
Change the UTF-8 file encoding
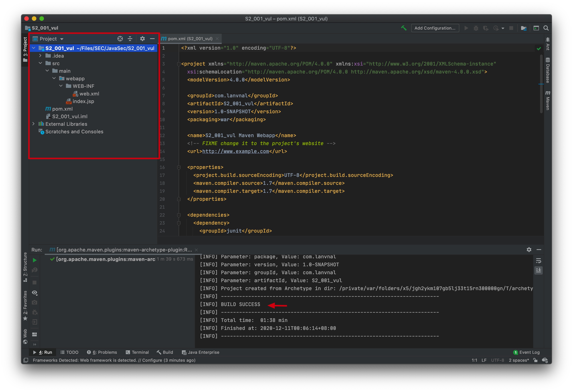coord(497,360)
